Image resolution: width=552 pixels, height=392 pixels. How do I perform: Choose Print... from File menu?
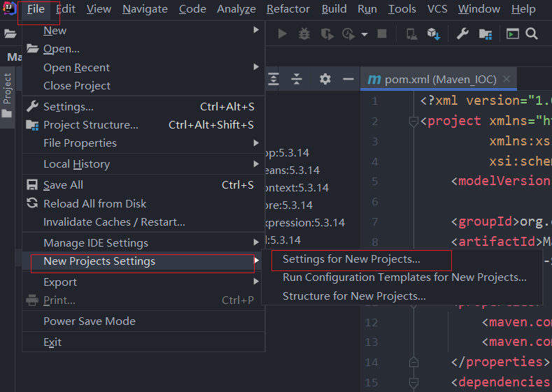pos(143,300)
